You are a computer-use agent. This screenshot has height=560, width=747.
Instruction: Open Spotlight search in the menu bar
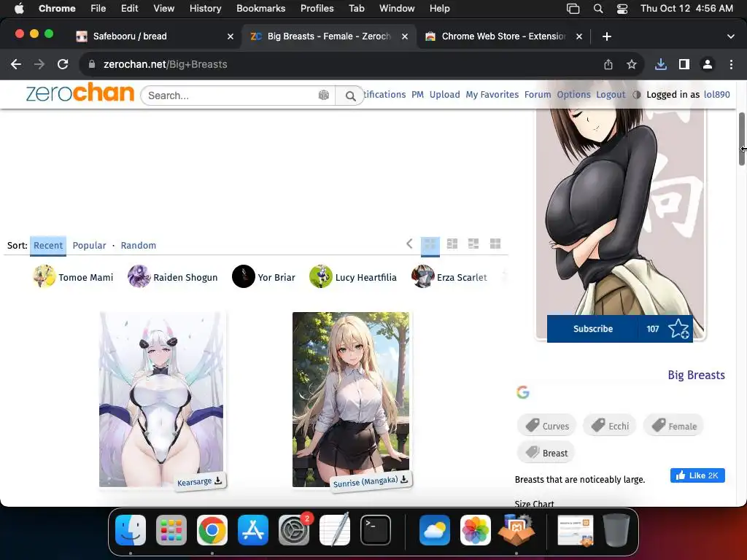[598, 8]
